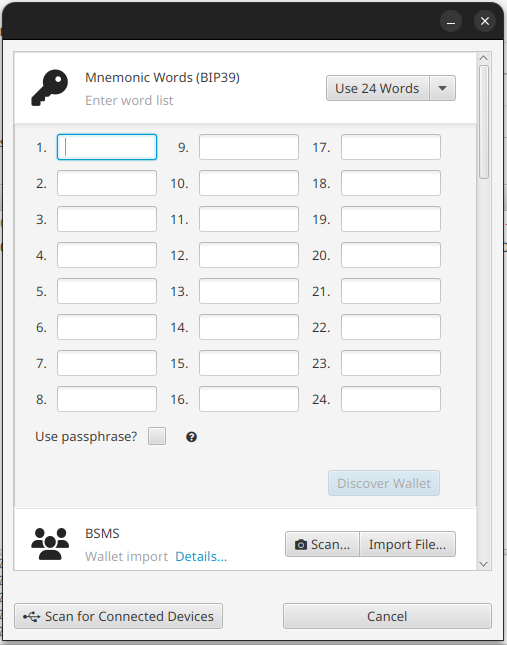The height and width of the screenshot is (645, 507).
Task: Focus word field 19
Action: 391,219
